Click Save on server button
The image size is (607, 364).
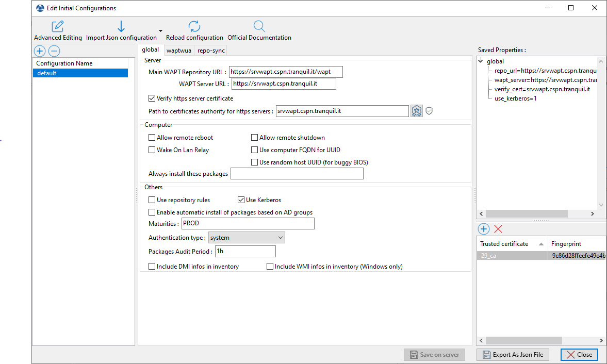click(x=435, y=355)
